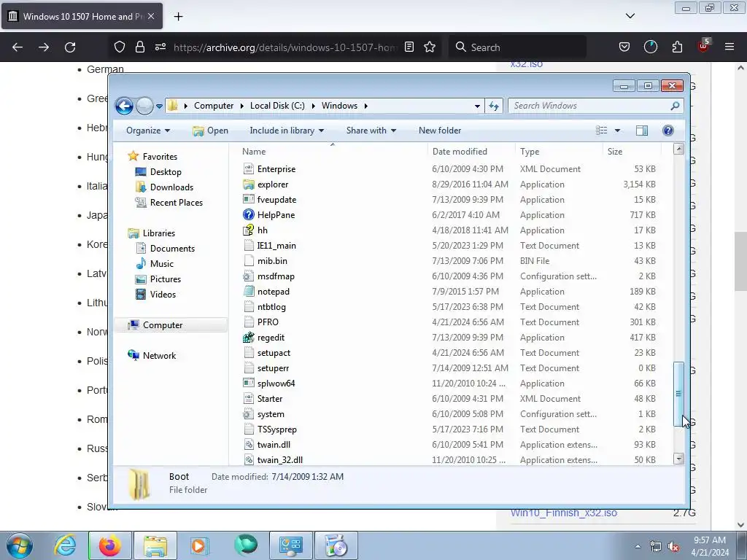Open the Firefox hamburger application menu
747x560 pixels.
click(x=729, y=47)
